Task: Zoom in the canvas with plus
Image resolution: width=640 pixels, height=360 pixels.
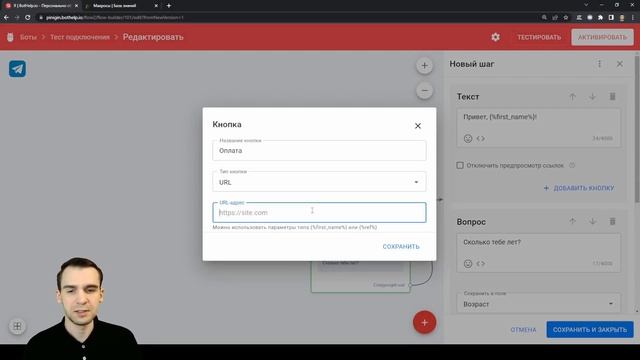Action: tap(424, 66)
